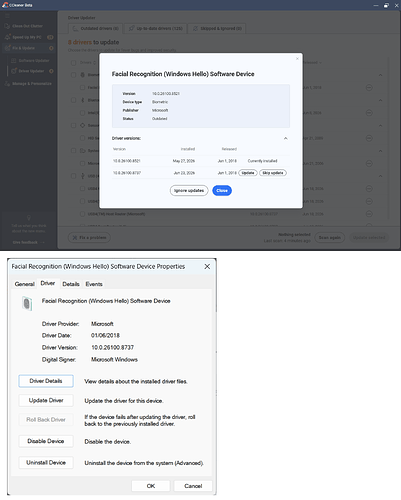The image size is (401, 500).
Task: Click the Uninstall Device button
Action: pyautogui.click(x=46, y=463)
